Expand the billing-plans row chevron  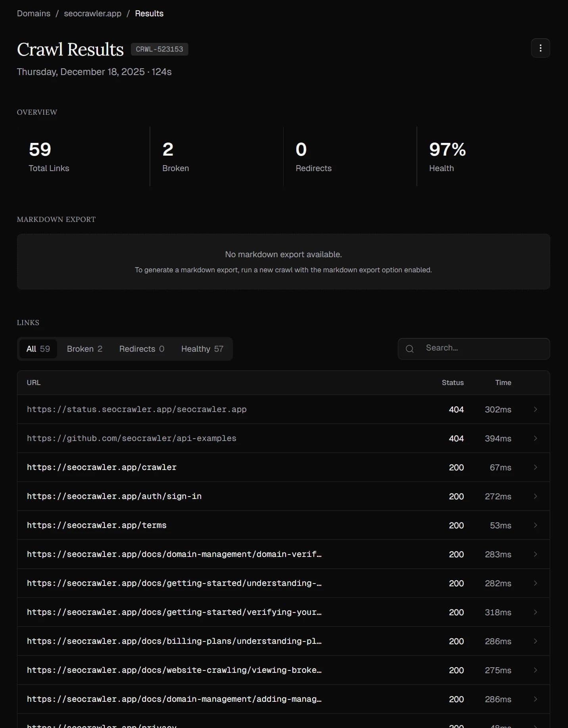[x=535, y=641]
